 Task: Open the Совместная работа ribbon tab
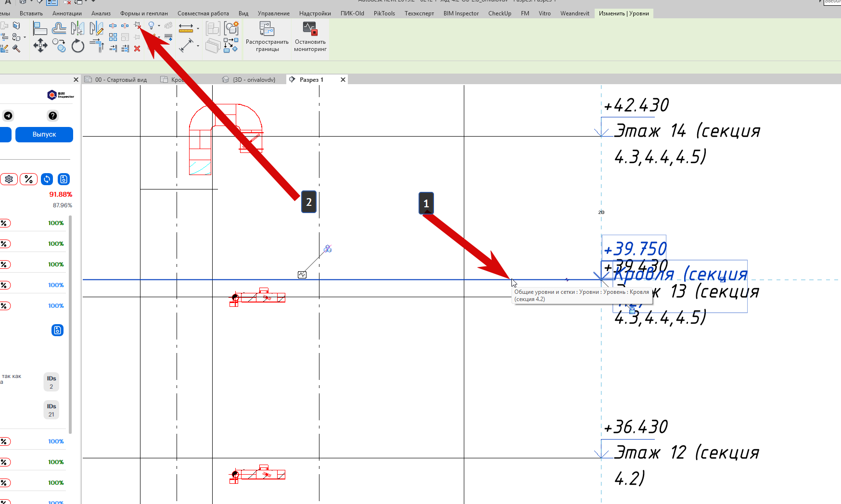203,13
